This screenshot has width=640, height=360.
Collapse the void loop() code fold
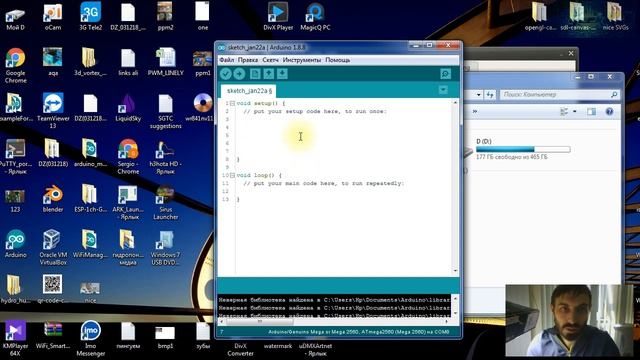232,175
